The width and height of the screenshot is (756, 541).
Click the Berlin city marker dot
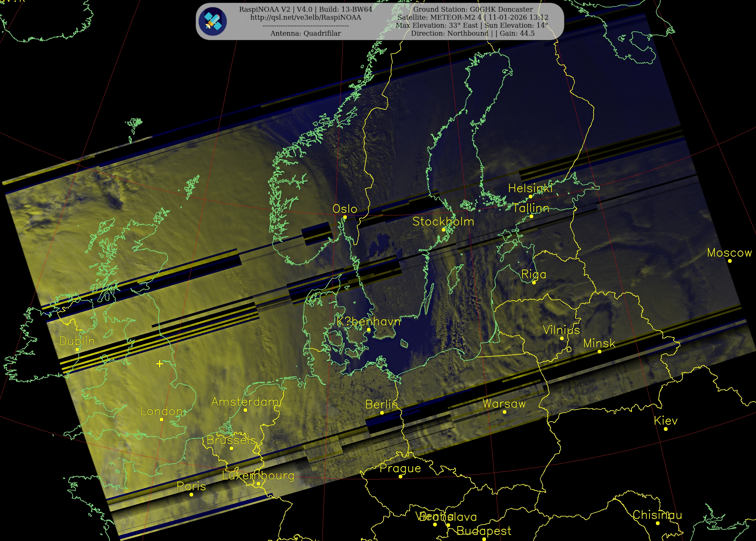[382, 413]
